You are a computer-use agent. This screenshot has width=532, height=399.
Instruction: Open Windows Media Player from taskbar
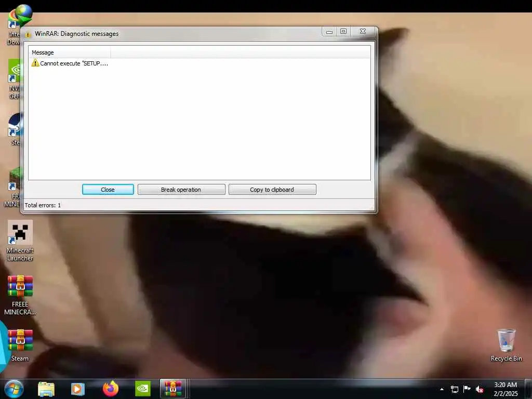[x=78, y=389]
